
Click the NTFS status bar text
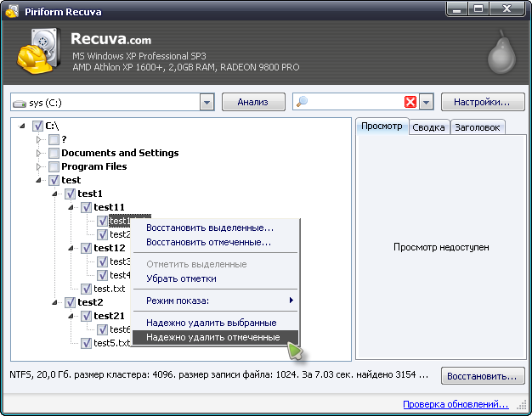click(x=219, y=374)
